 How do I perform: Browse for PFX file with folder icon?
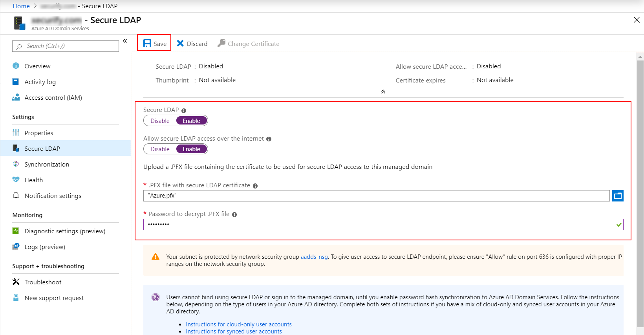[x=618, y=196]
